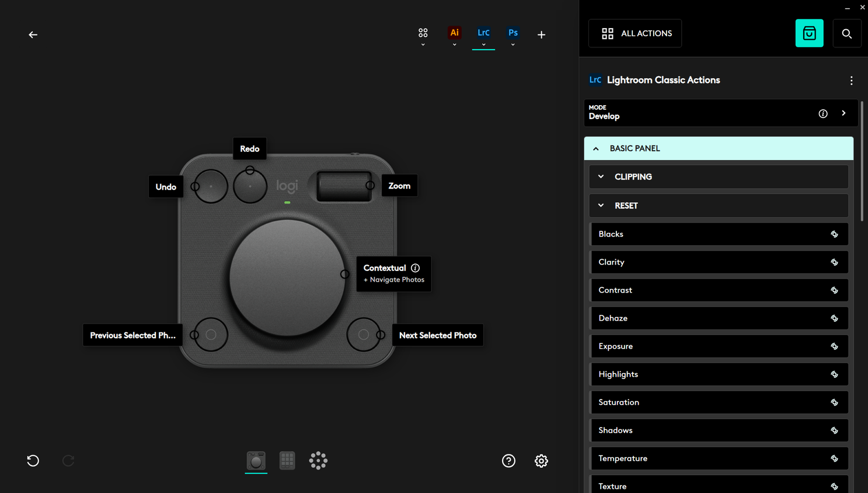868x493 pixels.
Task: Click the bottom-right round device button
Action: tap(363, 335)
